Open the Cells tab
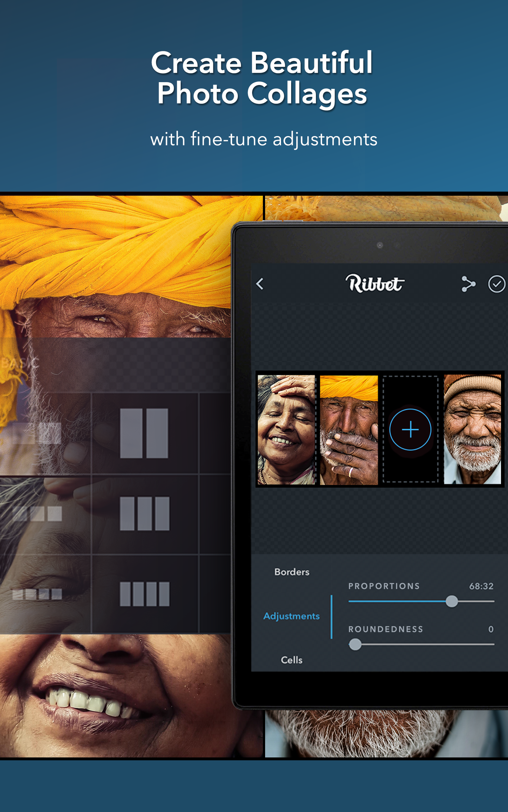 (292, 660)
